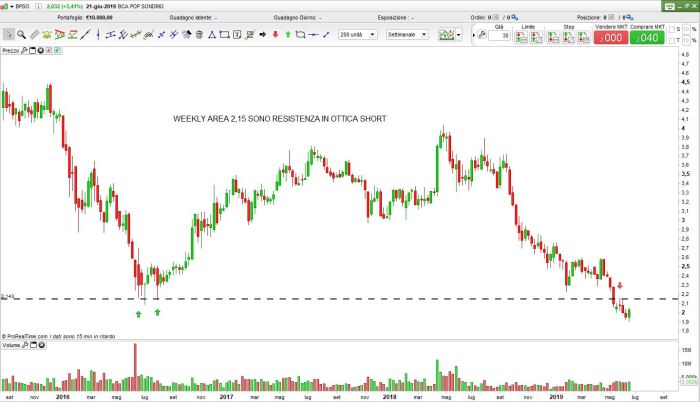700x402 pixels.
Task: Pick the rectangle drawing tool
Action: click(226, 35)
